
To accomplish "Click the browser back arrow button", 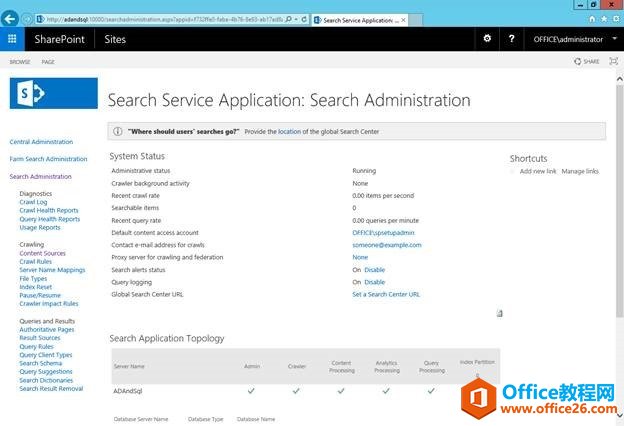I will (x=10, y=18).
